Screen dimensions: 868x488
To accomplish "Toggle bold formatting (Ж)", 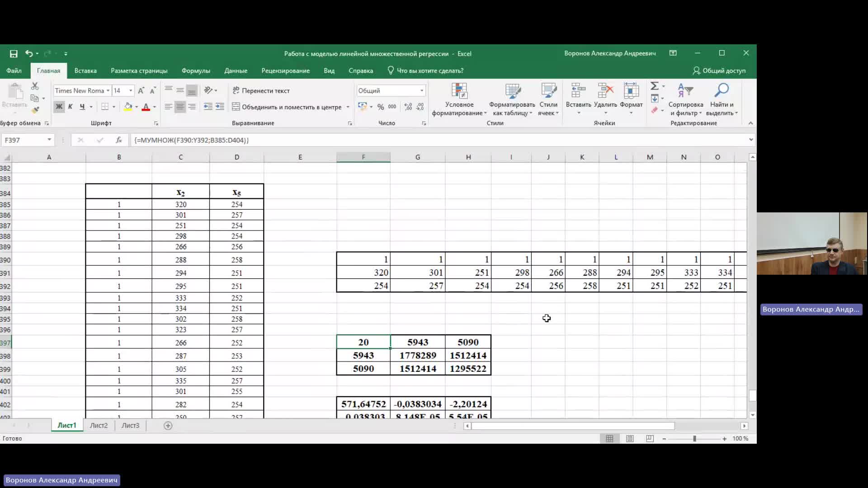I will (59, 107).
